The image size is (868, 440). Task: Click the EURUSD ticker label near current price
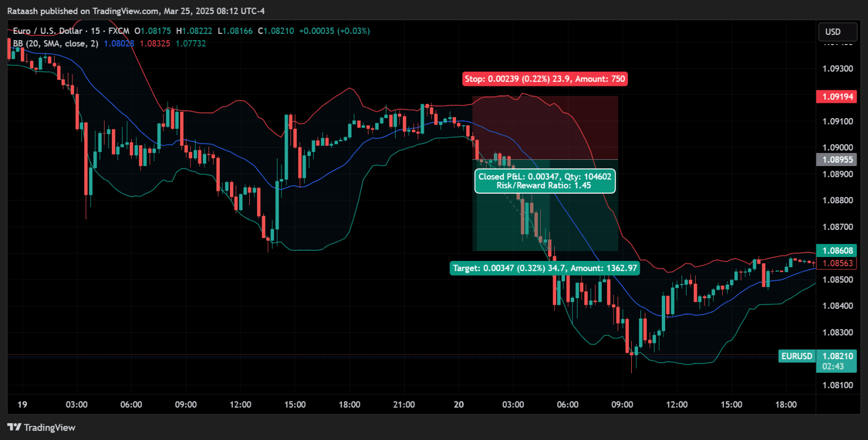pyautogui.click(x=796, y=356)
